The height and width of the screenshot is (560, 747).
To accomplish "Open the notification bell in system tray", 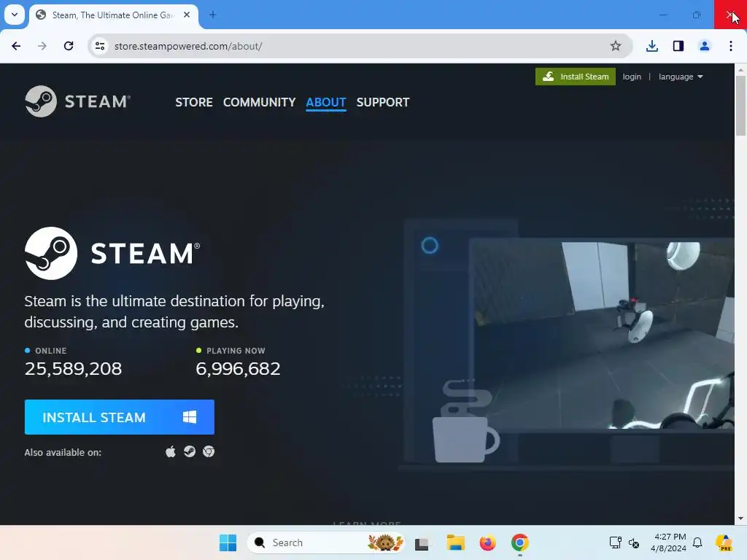I will click(x=697, y=542).
